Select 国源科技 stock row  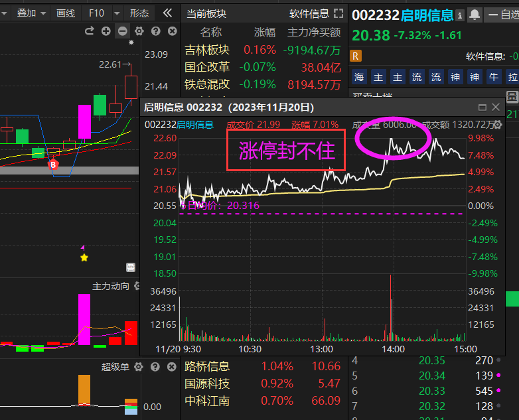[263, 384]
